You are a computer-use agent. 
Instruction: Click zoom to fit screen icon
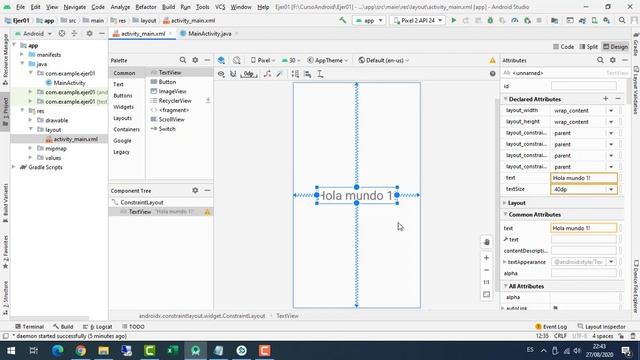tap(487, 294)
